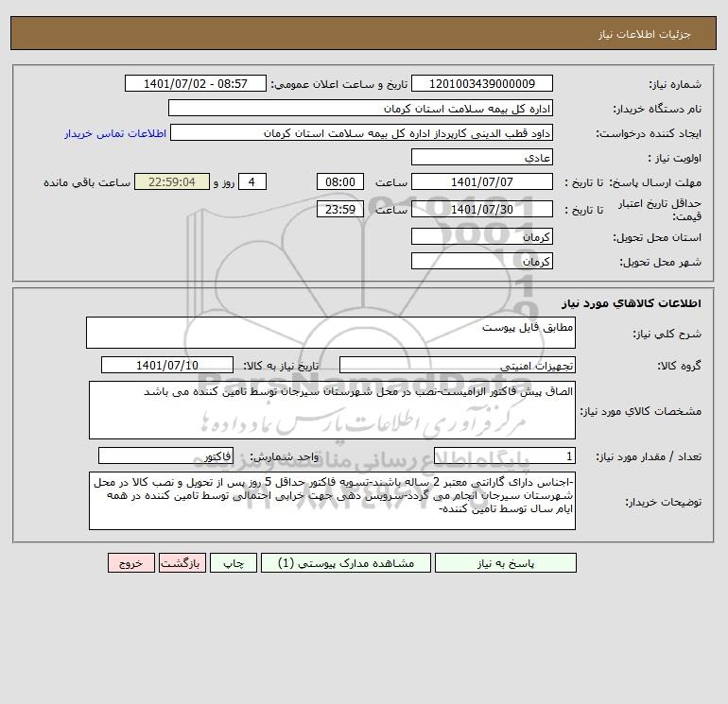
Task: Click the announcement date field 1401/07/02 - 08:57
Action: [196, 83]
